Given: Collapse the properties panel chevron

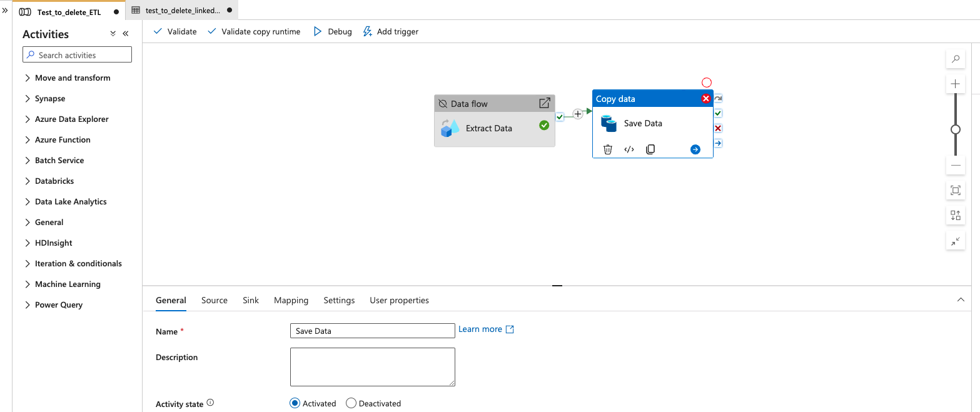Looking at the screenshot, I should coord(961,300).
